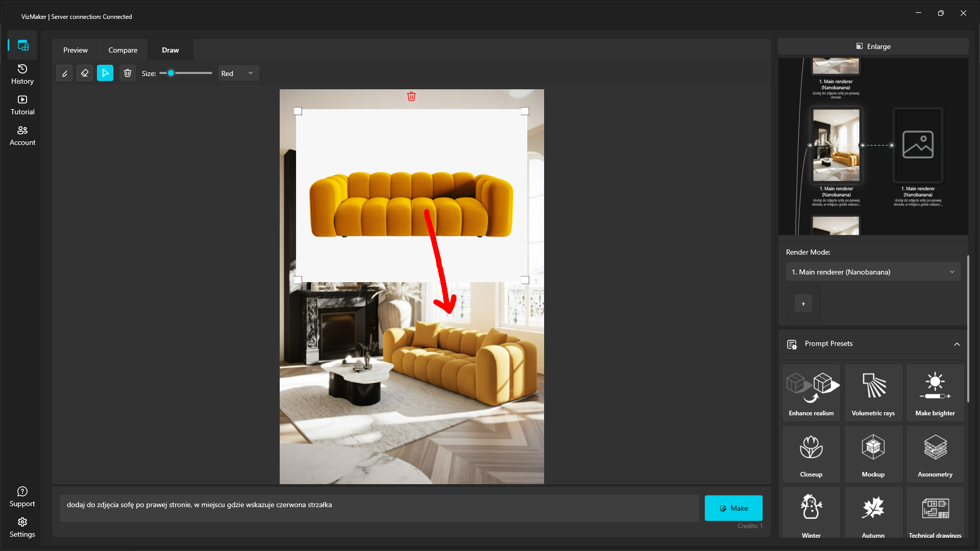Select the Pencil drawing tool
The image size is (980, 551).
click(64, 73)
